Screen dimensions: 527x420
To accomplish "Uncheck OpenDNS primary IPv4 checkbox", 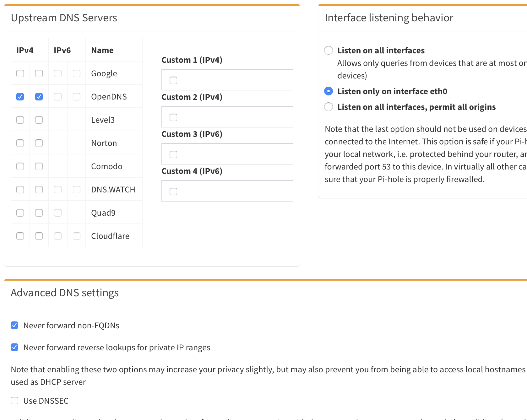I will 20,97.
